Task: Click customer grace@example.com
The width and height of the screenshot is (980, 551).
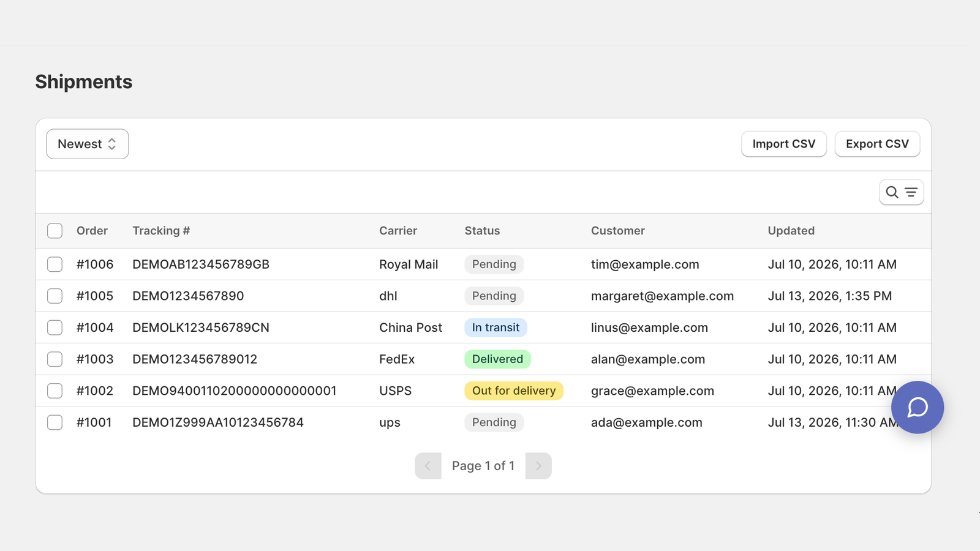Action: click(x=652, y=391)
